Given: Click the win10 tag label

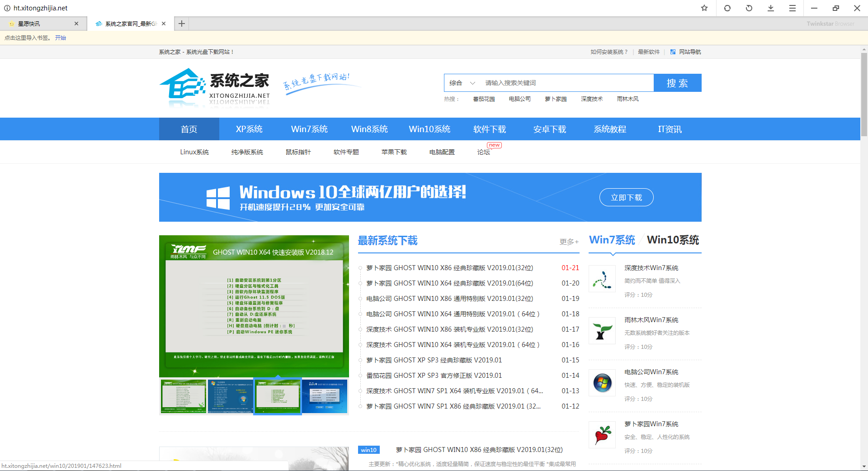Looking at the screenshot, I should (369, 450).
